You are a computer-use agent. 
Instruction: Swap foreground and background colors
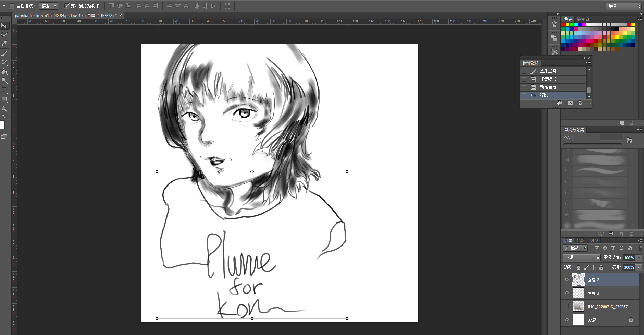tap(3, 117)
